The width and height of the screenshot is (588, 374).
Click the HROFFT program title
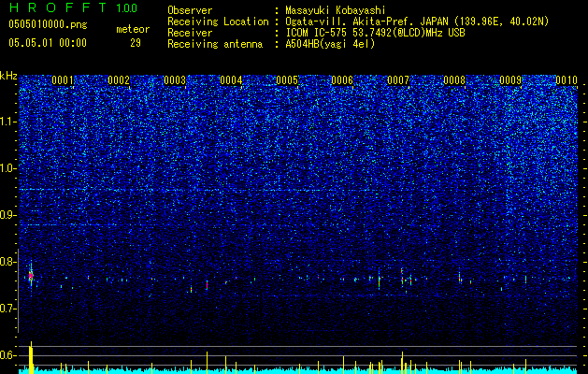click(x=59, y=7)
